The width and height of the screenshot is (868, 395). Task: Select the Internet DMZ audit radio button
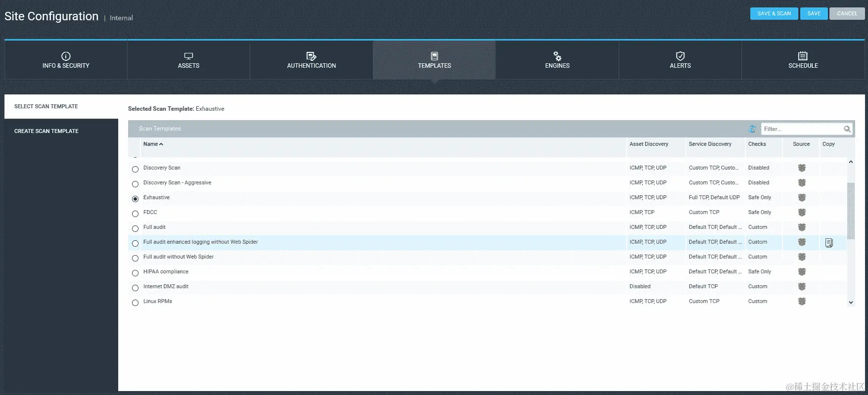click(135, 288)
